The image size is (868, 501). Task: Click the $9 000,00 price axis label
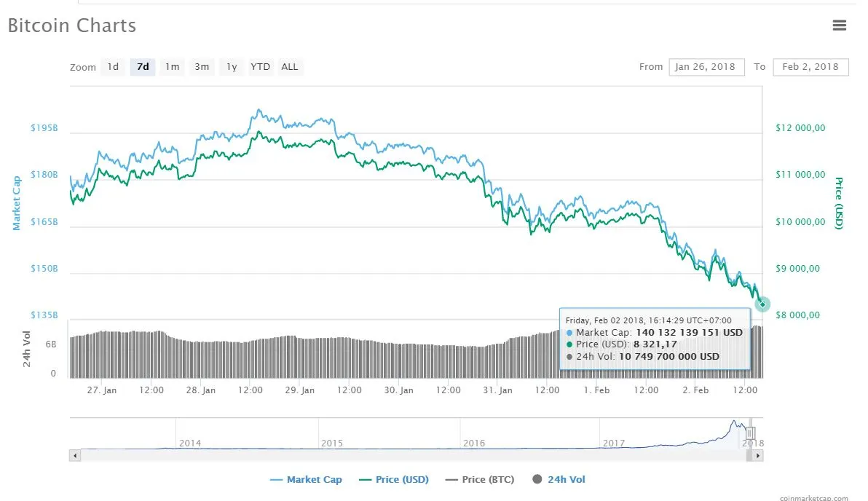pyautogui.click(x=797, y=269)
